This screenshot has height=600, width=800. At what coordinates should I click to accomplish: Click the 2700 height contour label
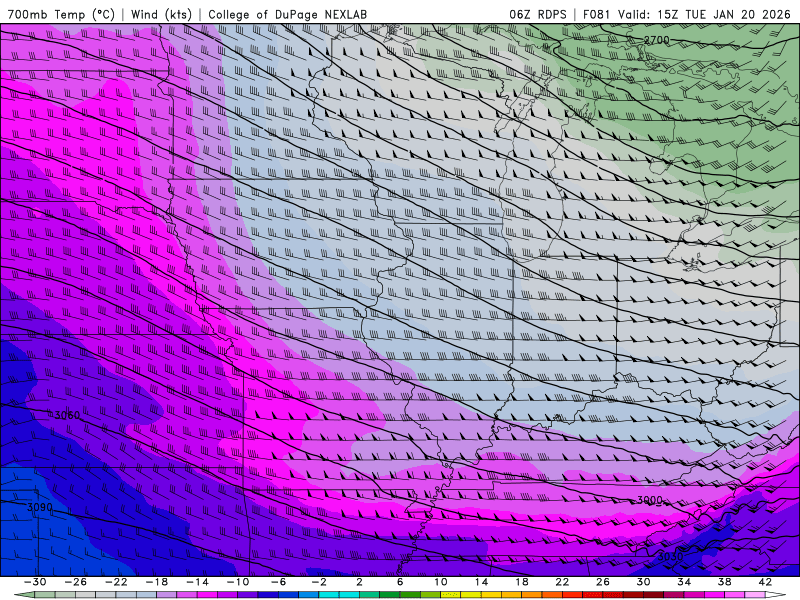656,40
